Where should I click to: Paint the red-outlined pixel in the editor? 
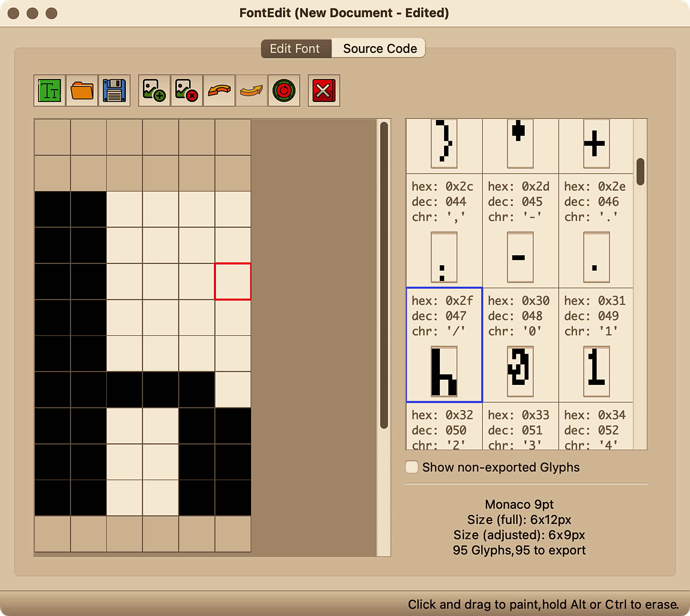click(233, 281)
